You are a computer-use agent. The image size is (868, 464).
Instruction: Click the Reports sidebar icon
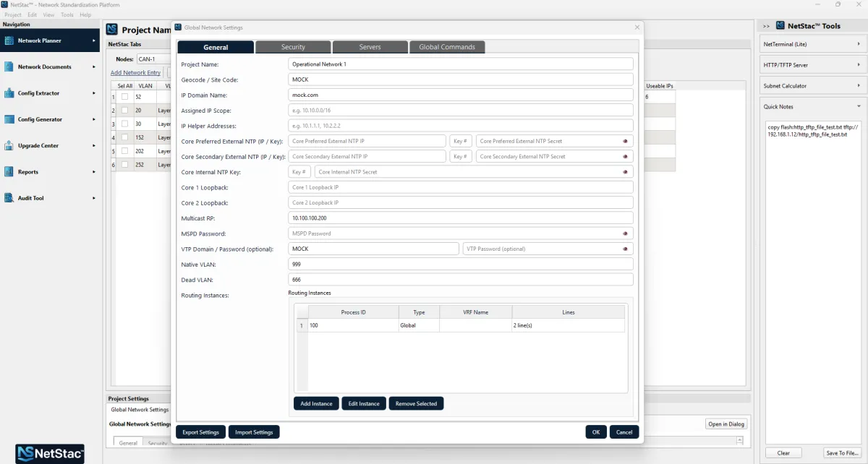[9, 172]
